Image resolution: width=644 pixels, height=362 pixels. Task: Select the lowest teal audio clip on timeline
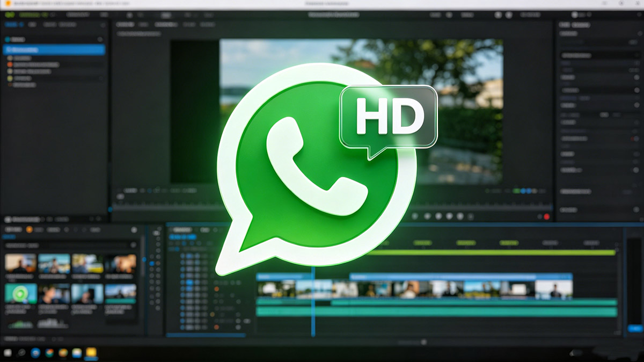click(436, 312)
